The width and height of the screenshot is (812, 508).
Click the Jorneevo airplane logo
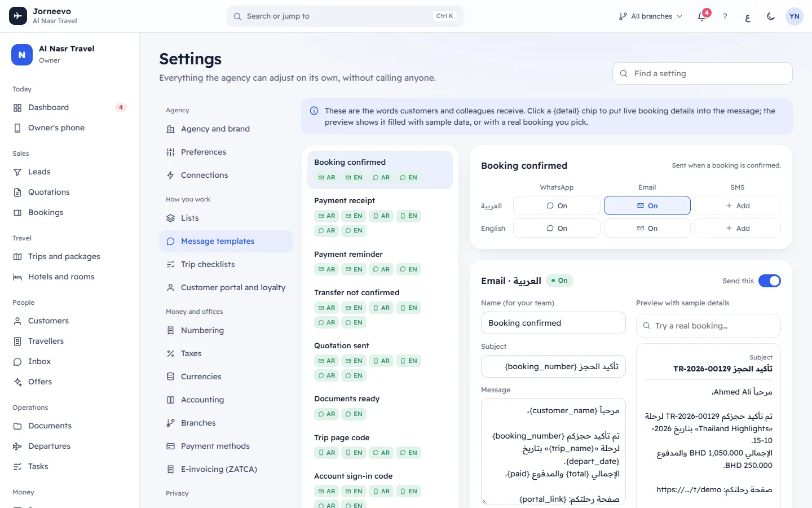coord(18,16)
